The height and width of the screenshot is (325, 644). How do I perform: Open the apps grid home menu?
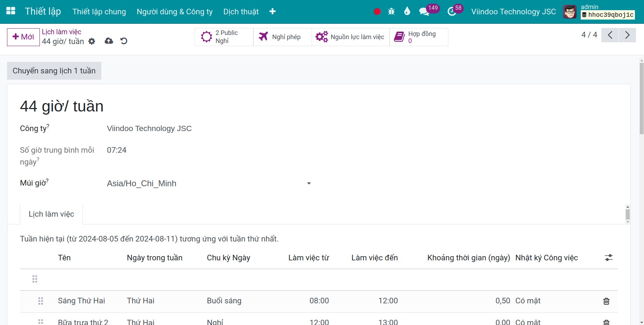point(11,11)
